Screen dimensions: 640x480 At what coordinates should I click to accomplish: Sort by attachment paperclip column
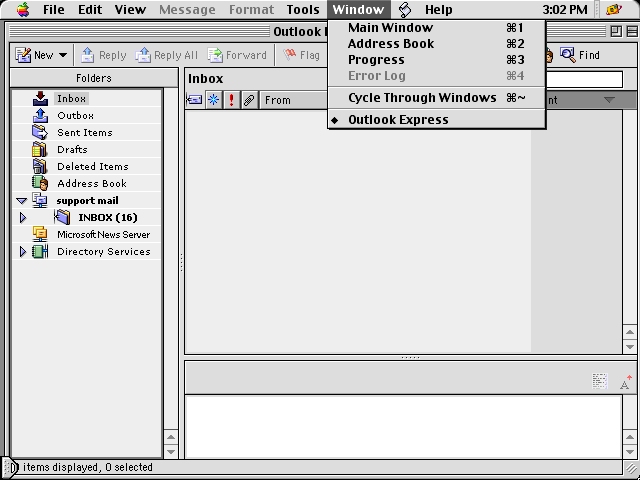click(x=249, y=100)
